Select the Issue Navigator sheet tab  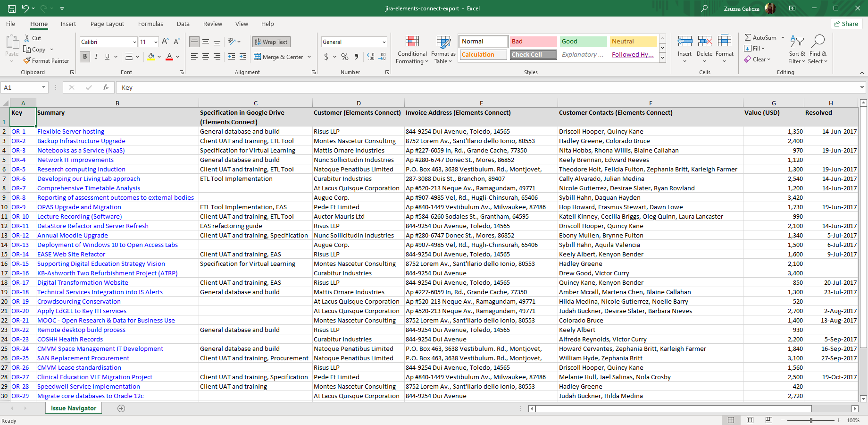click(x=74, y=408)
